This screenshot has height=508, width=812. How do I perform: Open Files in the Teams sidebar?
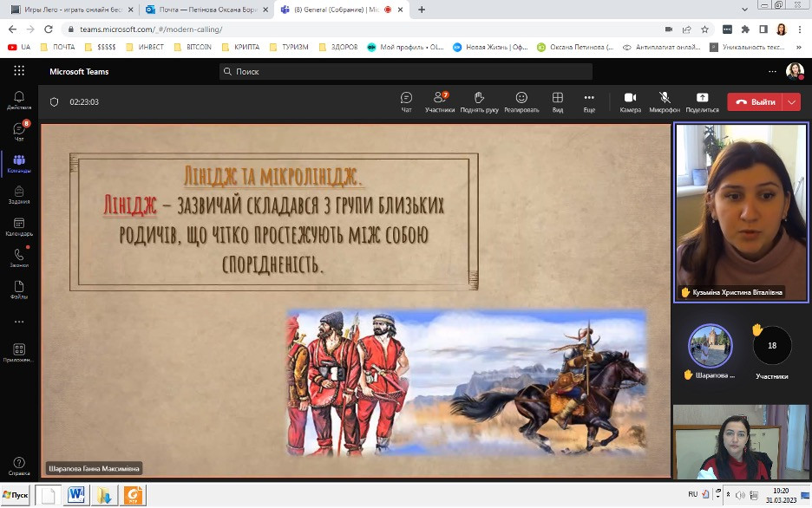coord(19,290)
